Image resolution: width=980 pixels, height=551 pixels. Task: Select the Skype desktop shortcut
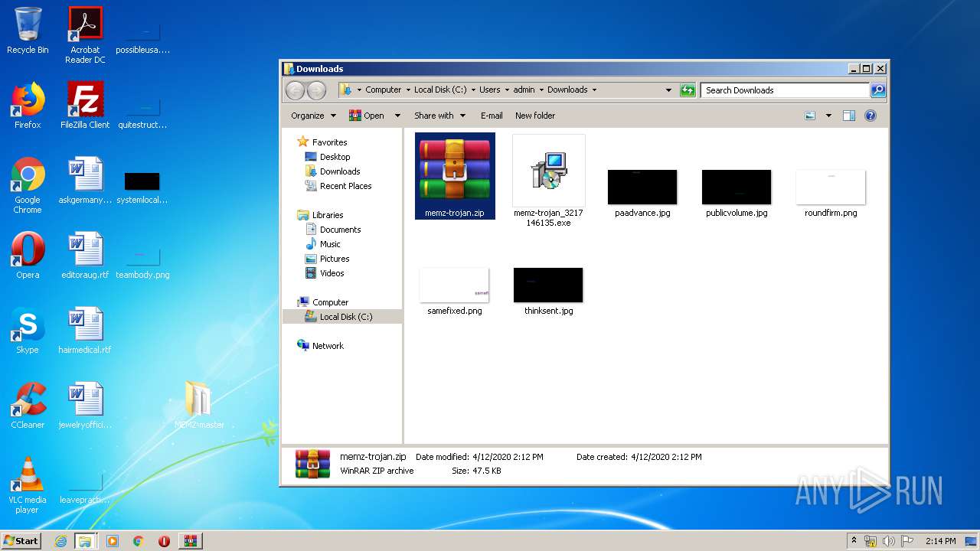click(28, 331)
